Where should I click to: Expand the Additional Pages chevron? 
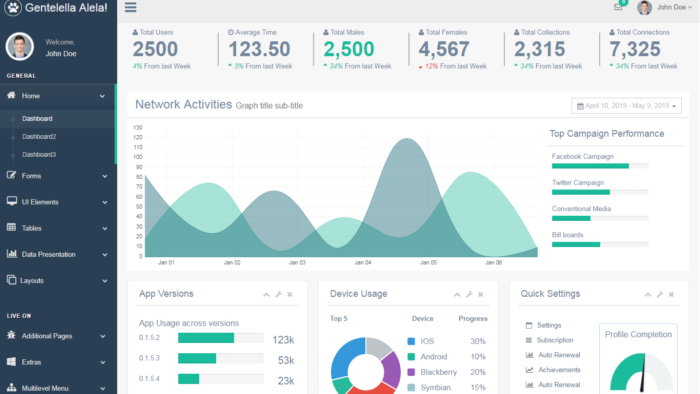pos(102,336)
